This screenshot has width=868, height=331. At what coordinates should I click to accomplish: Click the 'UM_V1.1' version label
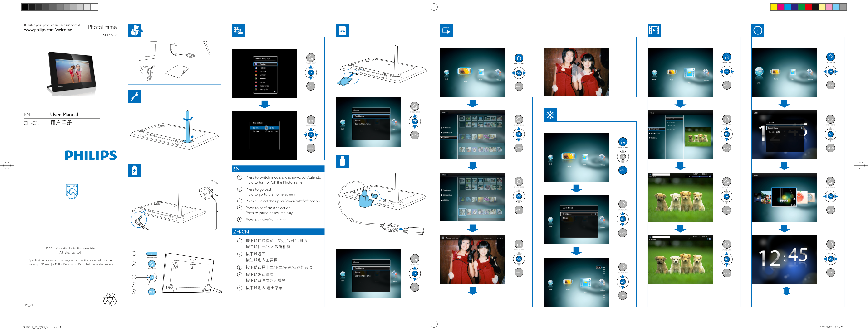(29, 305)
